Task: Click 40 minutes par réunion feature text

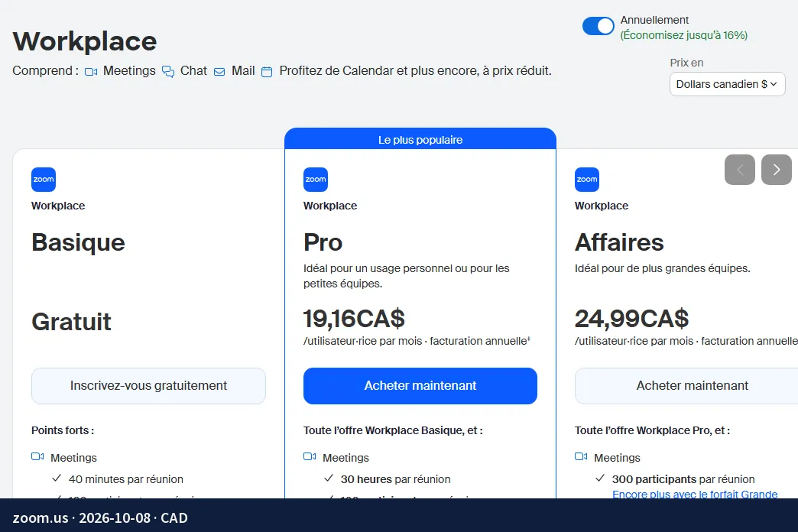Action: click(x=125, y=479)
